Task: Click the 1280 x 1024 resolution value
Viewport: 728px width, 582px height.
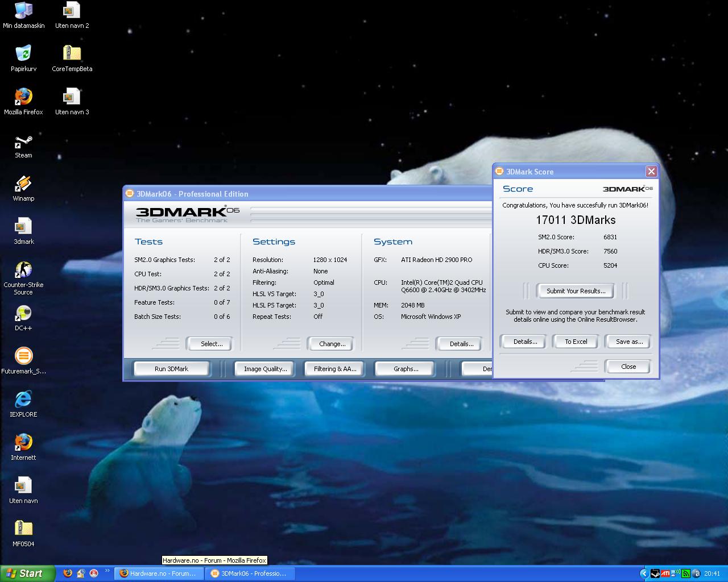Action: (x=330, y=260)
